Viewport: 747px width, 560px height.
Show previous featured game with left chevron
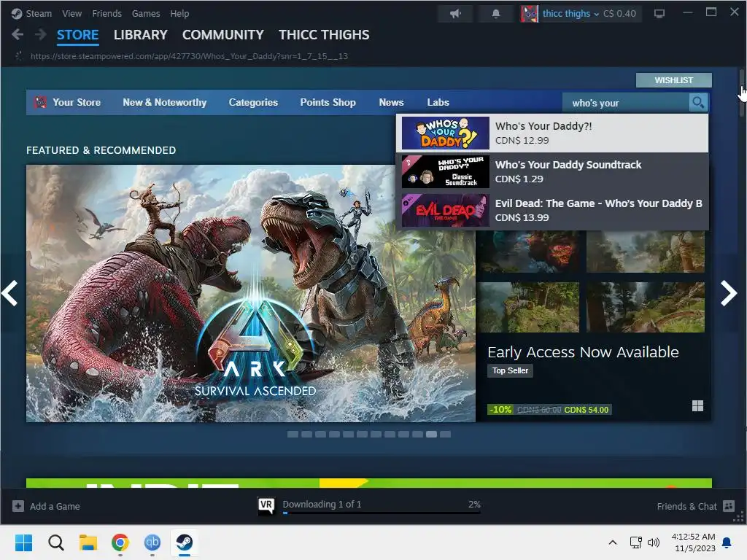point(9,293)
